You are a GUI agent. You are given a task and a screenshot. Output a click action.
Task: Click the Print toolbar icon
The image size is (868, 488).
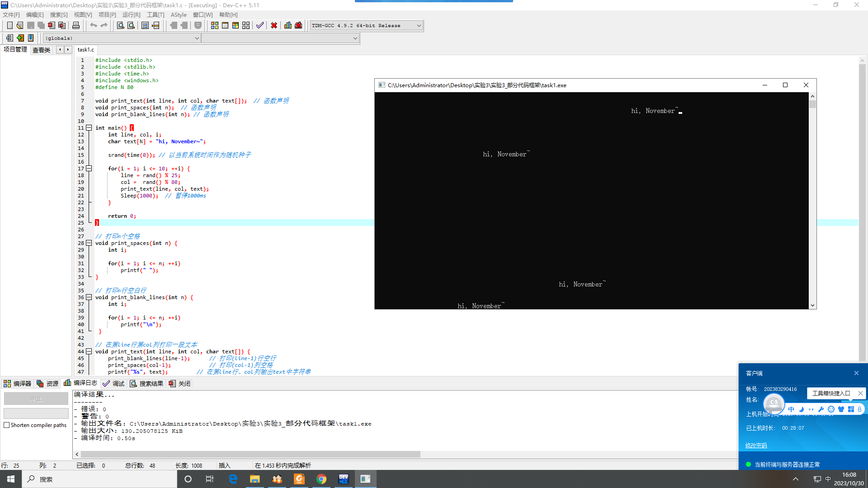[76, 25]
